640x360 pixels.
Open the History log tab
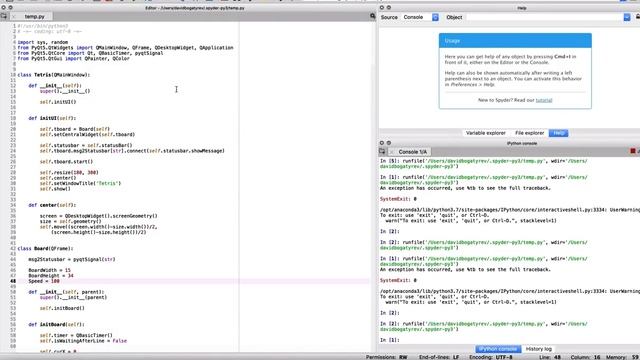coord(538,349)
